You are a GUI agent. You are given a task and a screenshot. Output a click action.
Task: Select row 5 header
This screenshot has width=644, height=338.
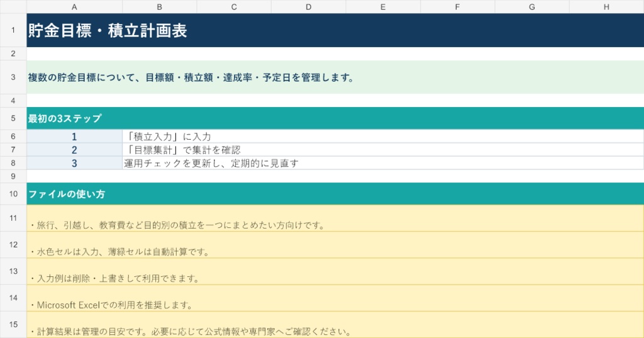(x=13, y=118)
